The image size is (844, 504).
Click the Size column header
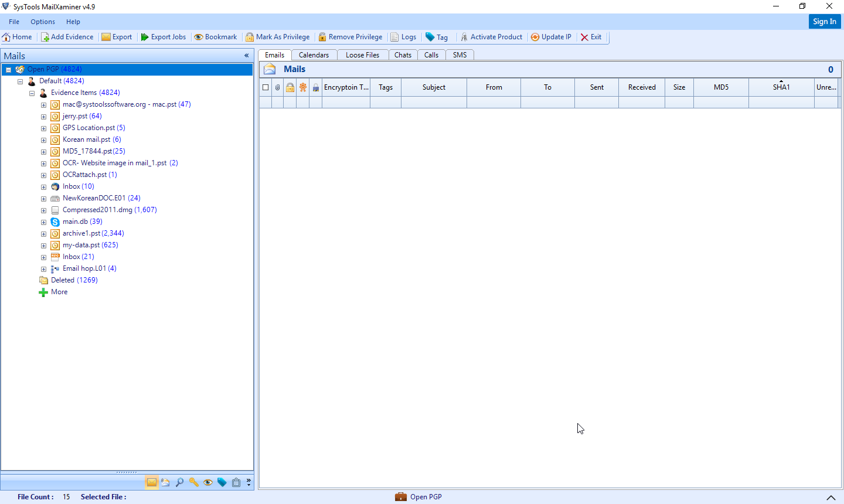[x=679, y=87]
